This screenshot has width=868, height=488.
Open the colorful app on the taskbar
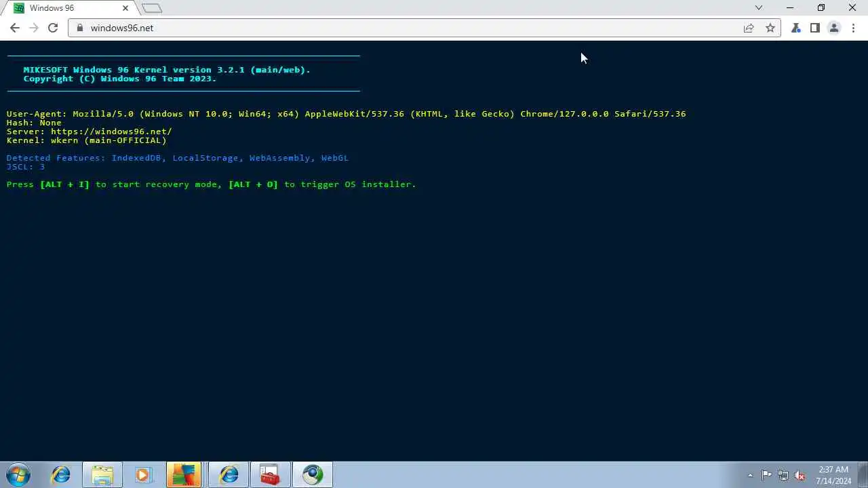[x=184, y=474]
